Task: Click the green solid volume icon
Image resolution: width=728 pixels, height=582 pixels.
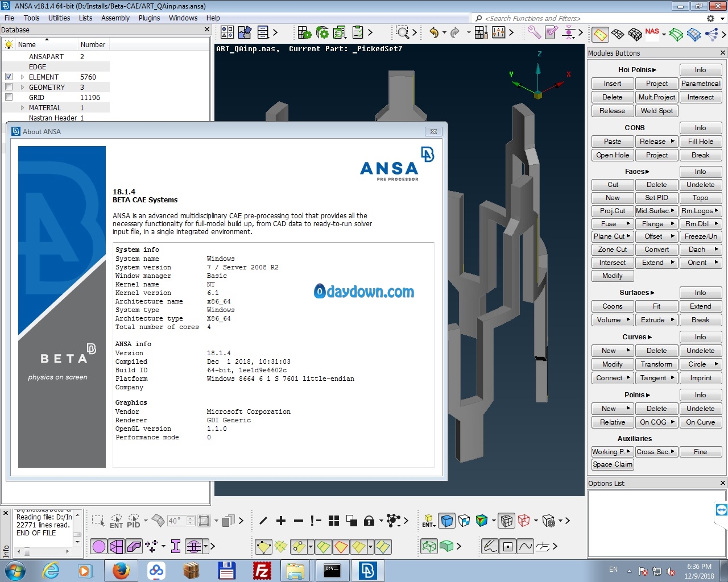Action: pos(447,546)
